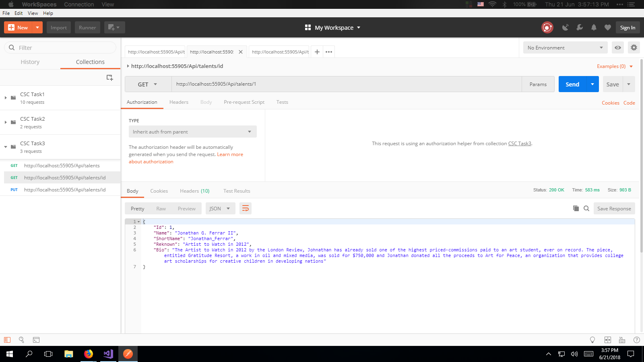Expand the CSC Task1 collection
The height and width of the screenshot is (362, 644).
6,98
